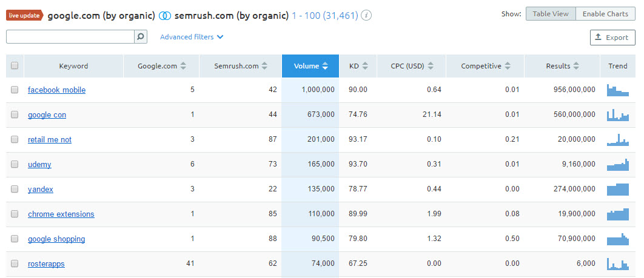Open the info icon beside 31,461
The height and width of the screenshot is (278, 644).
click(x=366, y=16)
